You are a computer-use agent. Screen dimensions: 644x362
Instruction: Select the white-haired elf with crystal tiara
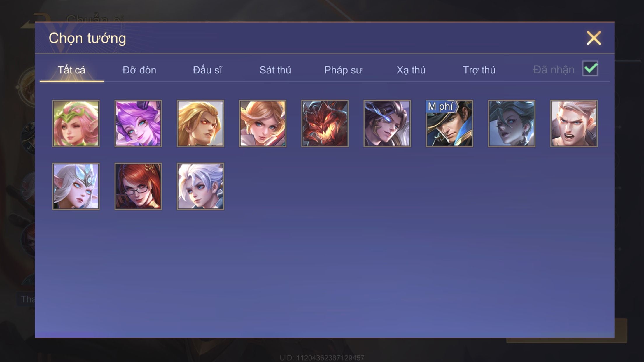coord(76,186)
